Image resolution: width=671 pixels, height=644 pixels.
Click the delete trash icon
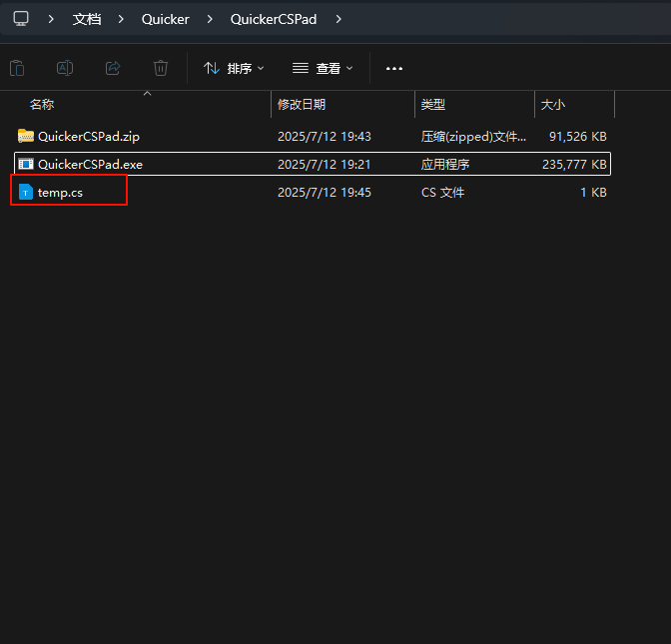pyautogui.click(x=161, y=68)
